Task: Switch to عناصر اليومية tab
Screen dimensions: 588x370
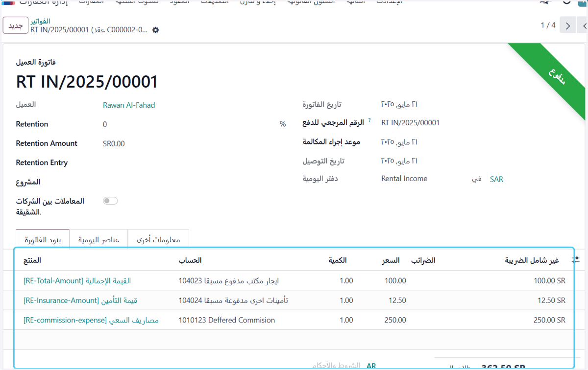Action: tap(99, 240)
